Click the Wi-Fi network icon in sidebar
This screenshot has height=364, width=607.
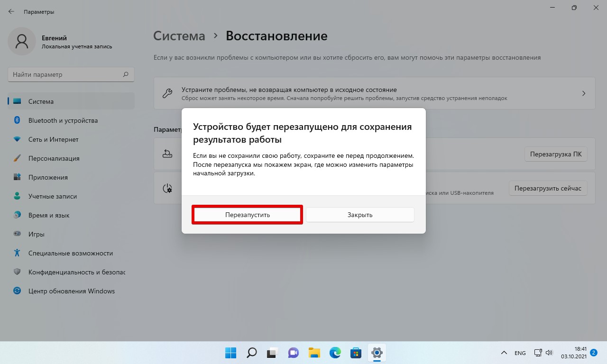[x=17, y=139]
